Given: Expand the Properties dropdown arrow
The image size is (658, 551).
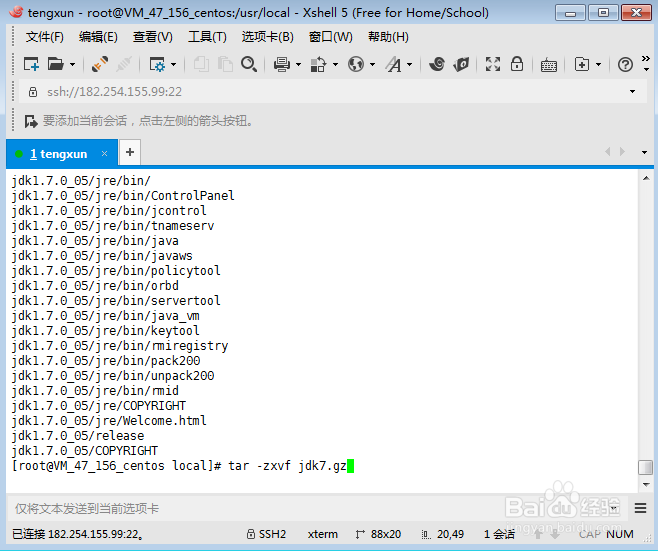Looking at the screenshot, I should (173, 65).
